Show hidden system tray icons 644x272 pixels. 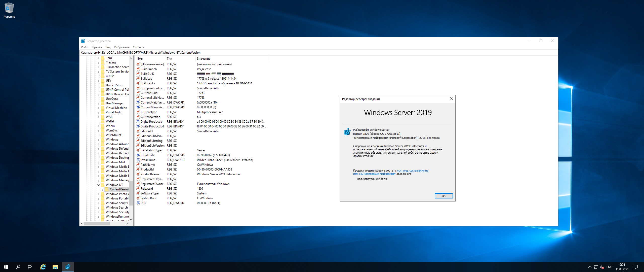pos(590,267)
